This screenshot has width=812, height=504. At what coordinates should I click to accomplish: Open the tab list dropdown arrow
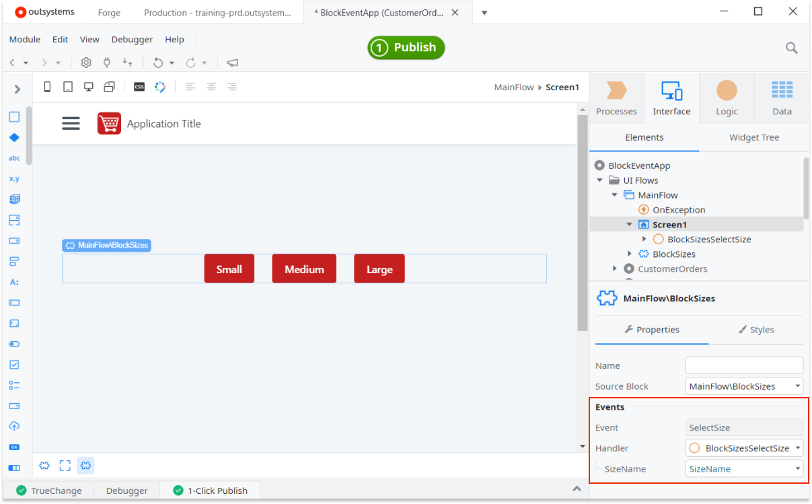coord(484,12)
